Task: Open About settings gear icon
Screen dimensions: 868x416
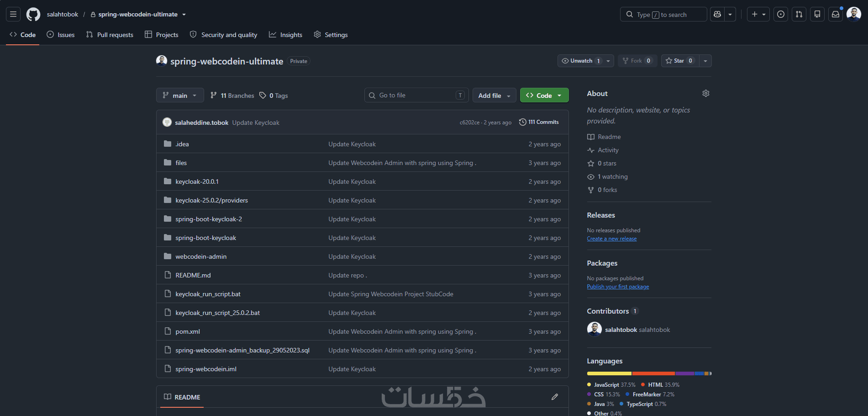Action: [x=705, y=93]
